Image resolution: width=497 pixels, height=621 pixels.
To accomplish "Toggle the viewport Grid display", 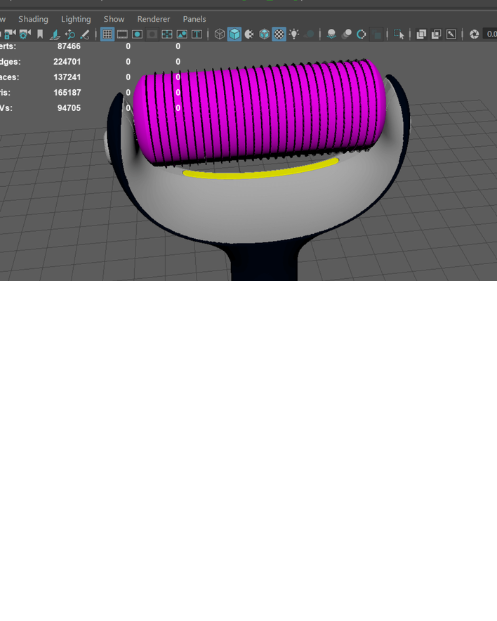I will [x=107, y=34].
